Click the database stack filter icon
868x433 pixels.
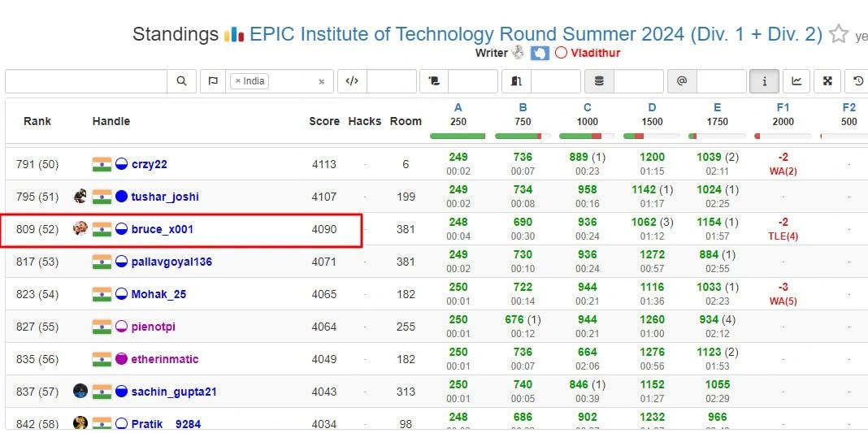click(599, 81)
